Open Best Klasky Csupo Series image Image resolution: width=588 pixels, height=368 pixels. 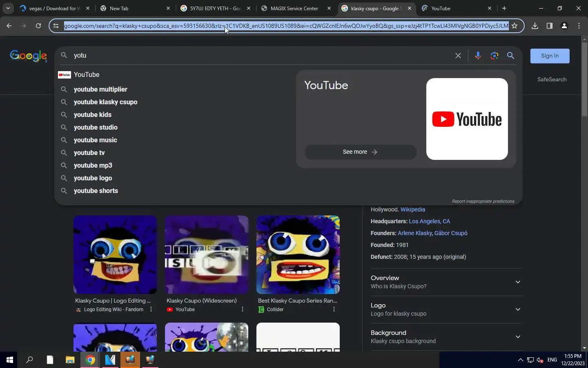coord(298,254)
